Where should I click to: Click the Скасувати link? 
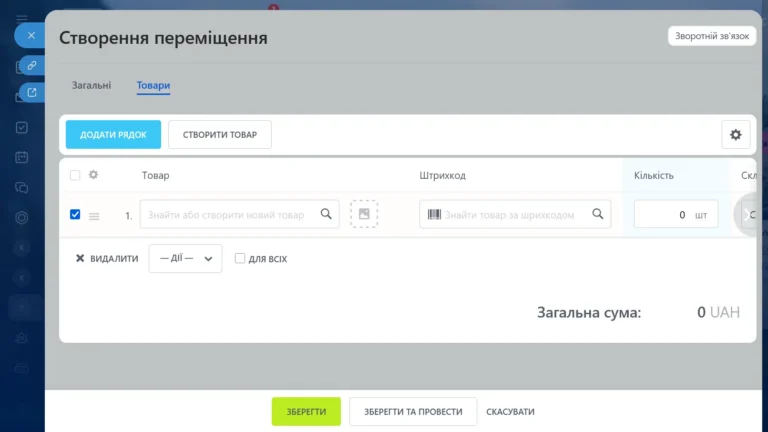click(x=510, y=412)
